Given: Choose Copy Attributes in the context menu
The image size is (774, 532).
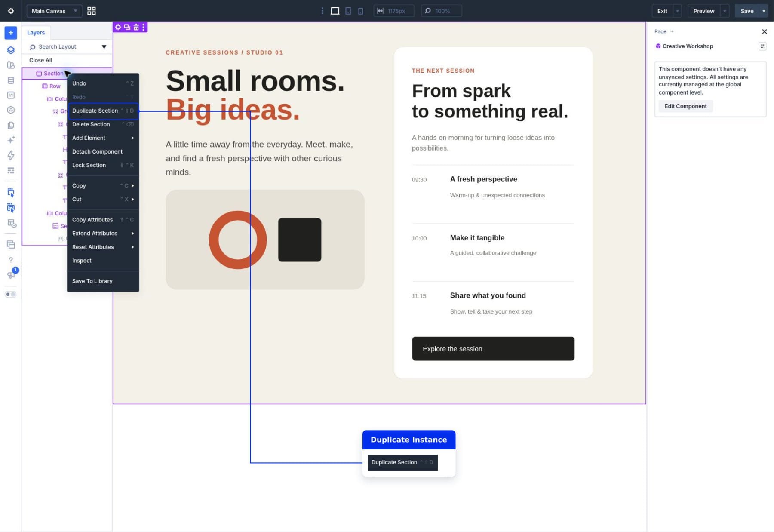Looking at the screenshot, I should 103,220.
